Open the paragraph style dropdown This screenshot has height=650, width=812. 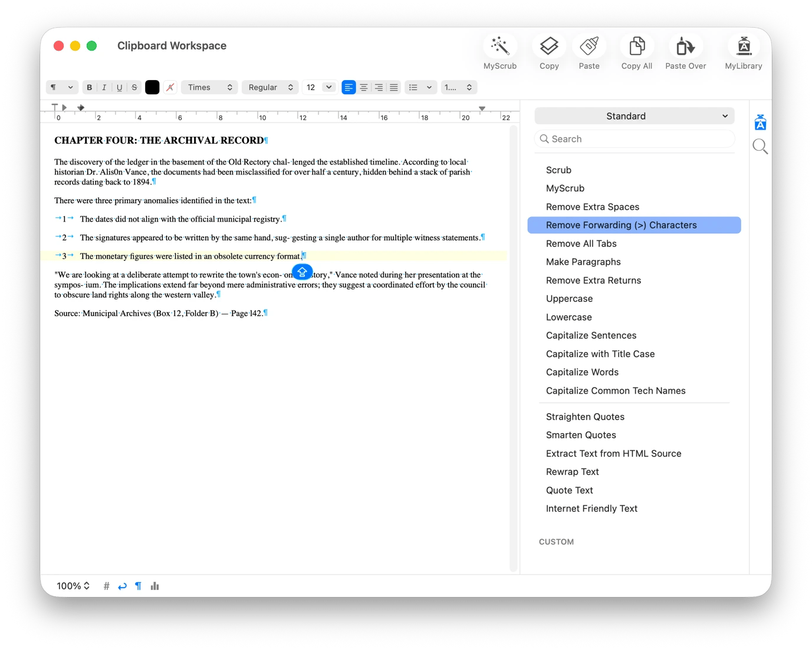[62, 87]
